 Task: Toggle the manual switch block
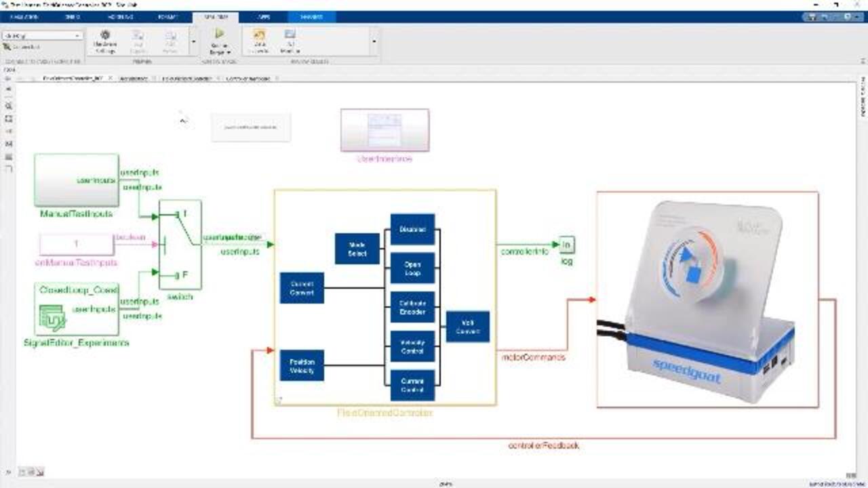point(180,245)
